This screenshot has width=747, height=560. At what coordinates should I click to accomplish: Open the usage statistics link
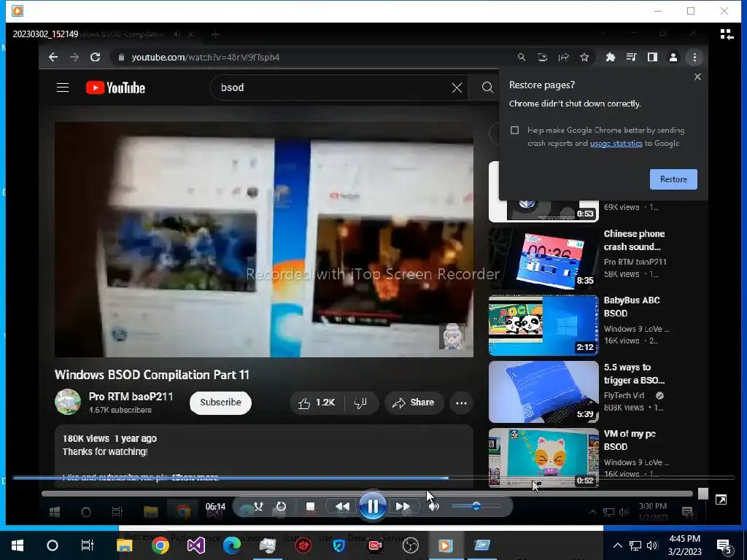tap(616, 144)
